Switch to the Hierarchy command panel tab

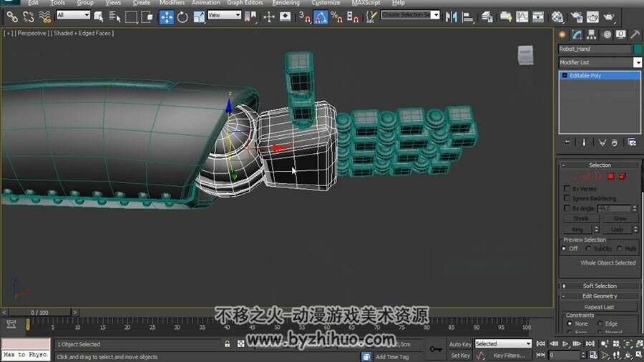pos(592,35)
